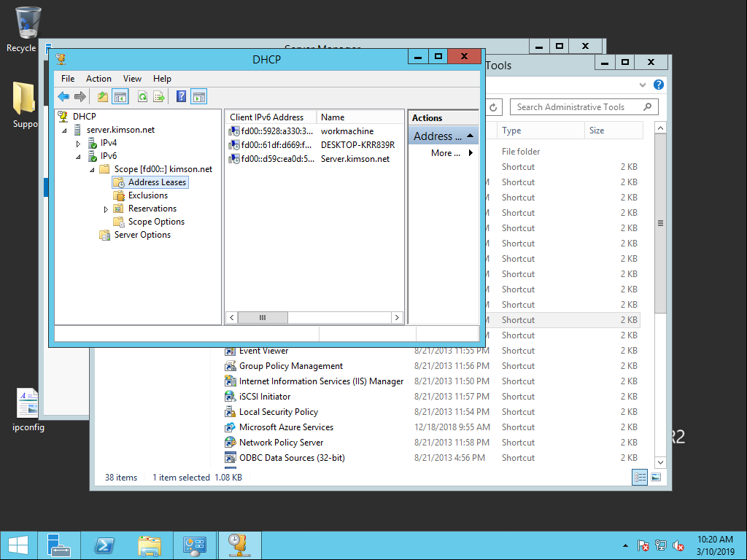Viewport: 747px width, 560px height.
Task: Open Internet Information Services (IIS) Manager
Action: 321,381
